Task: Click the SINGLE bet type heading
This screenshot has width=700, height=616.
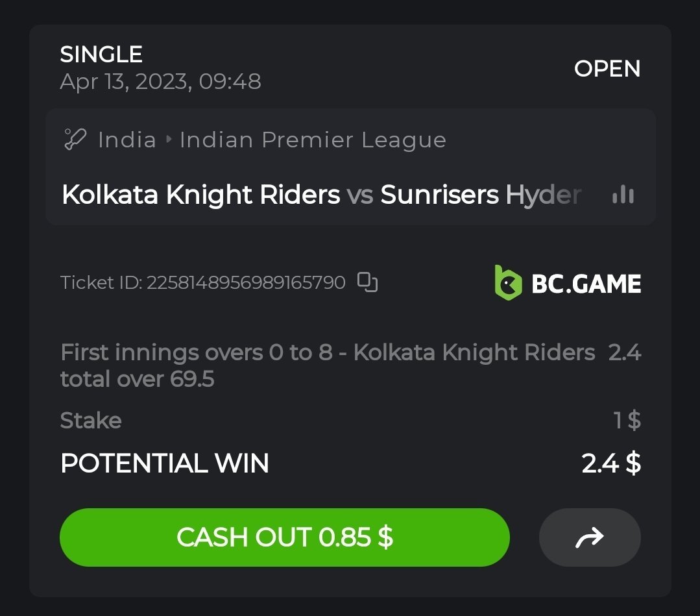Action: (101, 54)
